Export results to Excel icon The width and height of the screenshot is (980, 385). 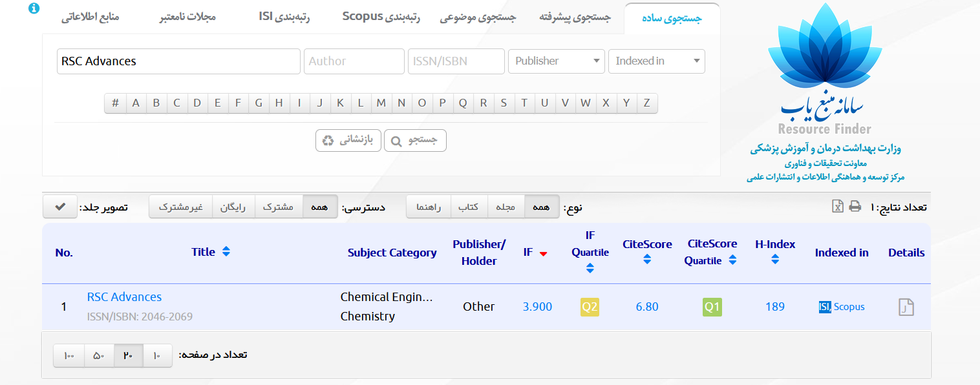click(x=838, y=207)
